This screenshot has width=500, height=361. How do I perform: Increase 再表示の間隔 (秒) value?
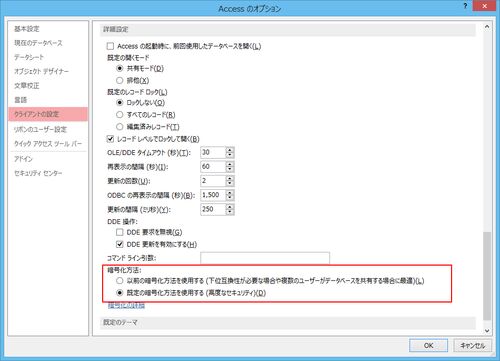coord(230,164)
